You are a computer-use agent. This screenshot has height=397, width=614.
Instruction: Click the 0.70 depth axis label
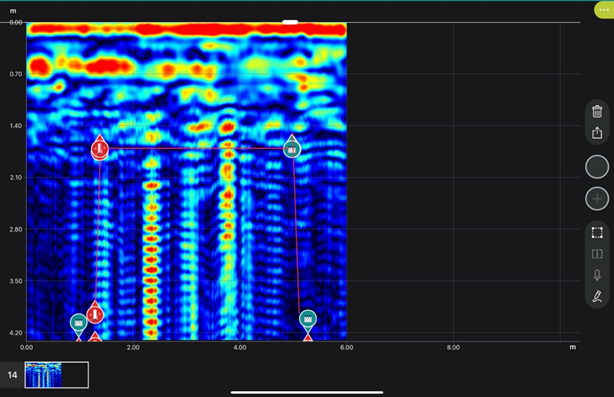(16, 74)
